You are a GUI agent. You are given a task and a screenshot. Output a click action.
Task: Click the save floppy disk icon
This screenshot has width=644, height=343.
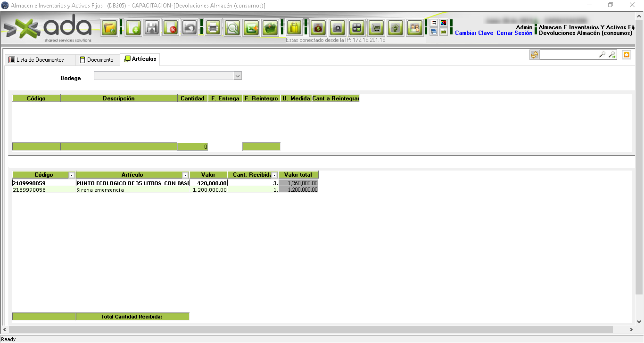(x=152, y=28)
